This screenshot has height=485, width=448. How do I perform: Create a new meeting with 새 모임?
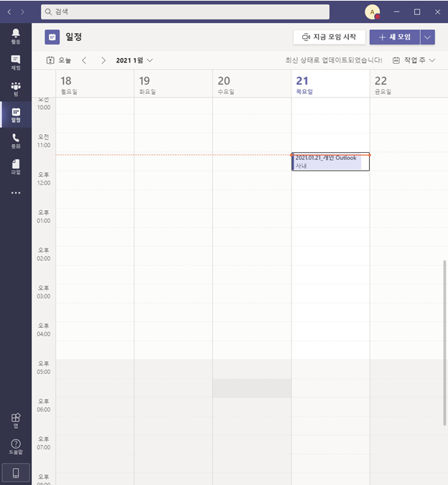(x=395, y=37)
